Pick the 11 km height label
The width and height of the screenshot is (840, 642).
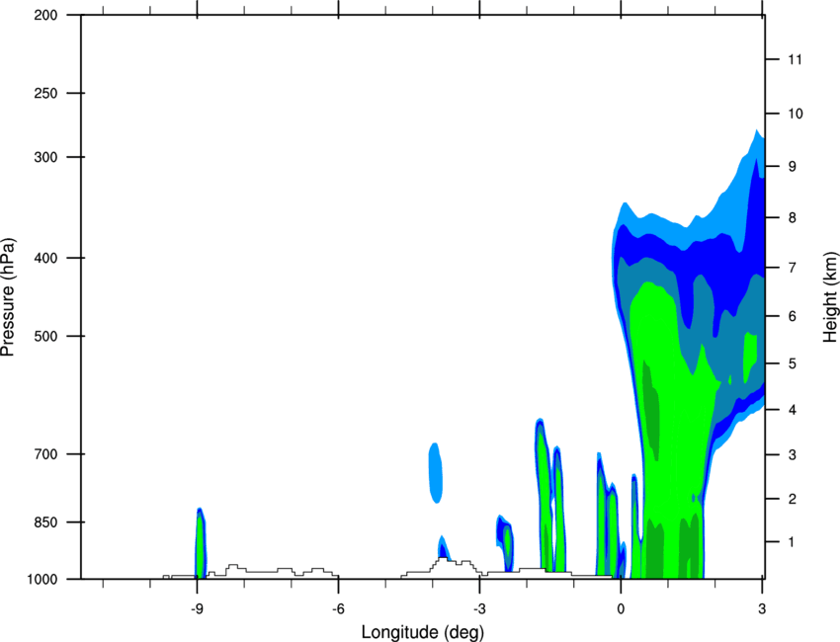click(x=795, y=59)
